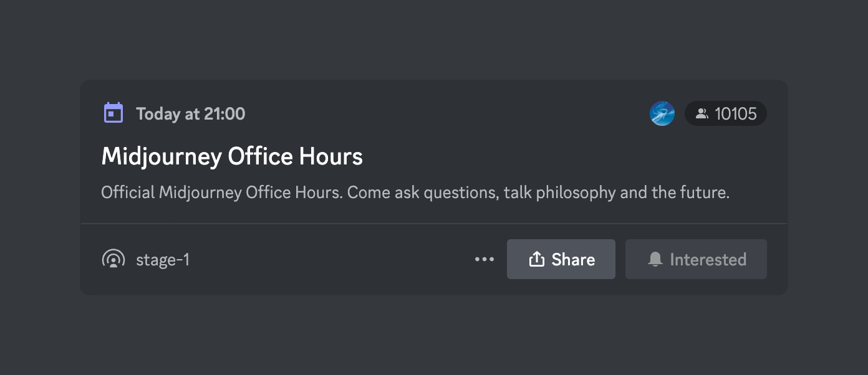Click the event description text
868x375 pixels.
point(415,192)
